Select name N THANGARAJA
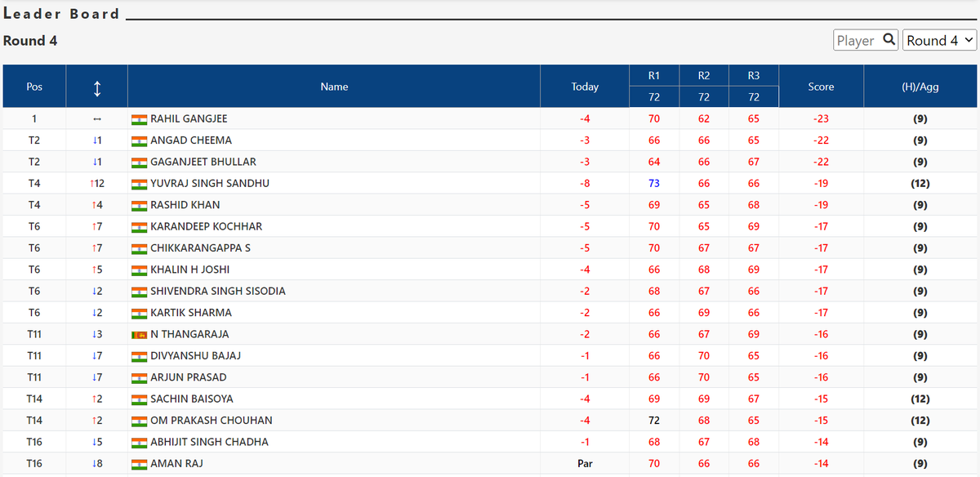The width and height of the screenshot is (980, 477). [x=189, y=335]
